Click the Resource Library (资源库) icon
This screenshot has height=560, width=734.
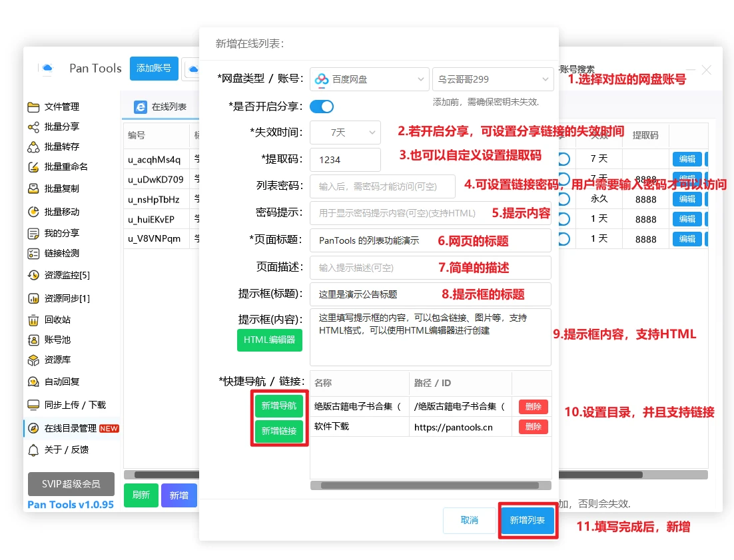click(x=33, y=360)
